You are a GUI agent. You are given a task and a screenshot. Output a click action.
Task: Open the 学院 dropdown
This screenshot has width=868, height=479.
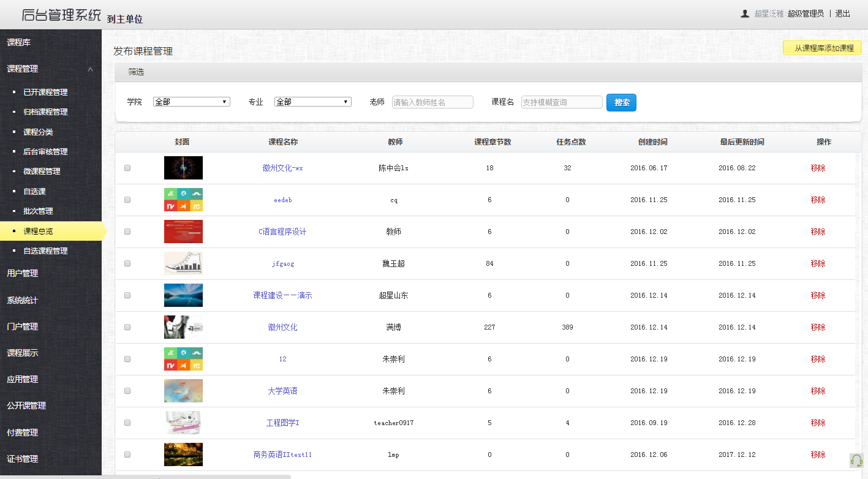coord(191,102)
